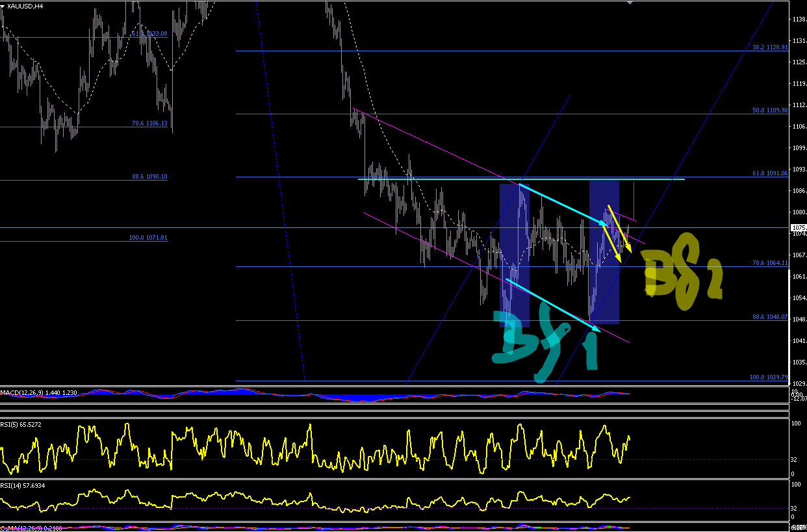Open the chart menu arrow beside XAUUSD,H4
Viewport: 807px width, 532px height.
point(3,6)
